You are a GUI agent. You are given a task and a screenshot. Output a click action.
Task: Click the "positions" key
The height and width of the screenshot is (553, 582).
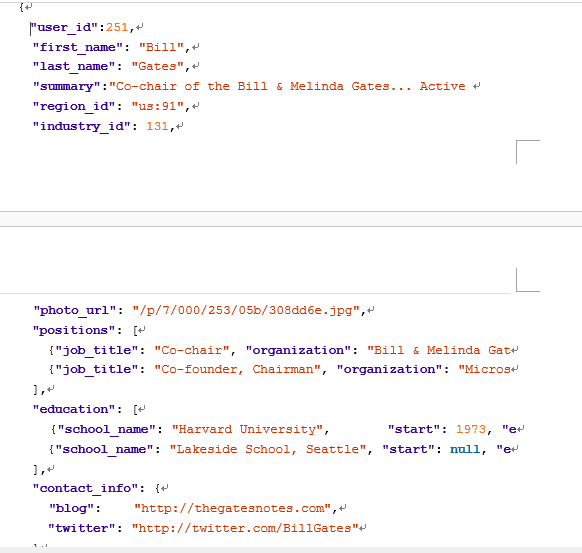click(x=74, y=331)
